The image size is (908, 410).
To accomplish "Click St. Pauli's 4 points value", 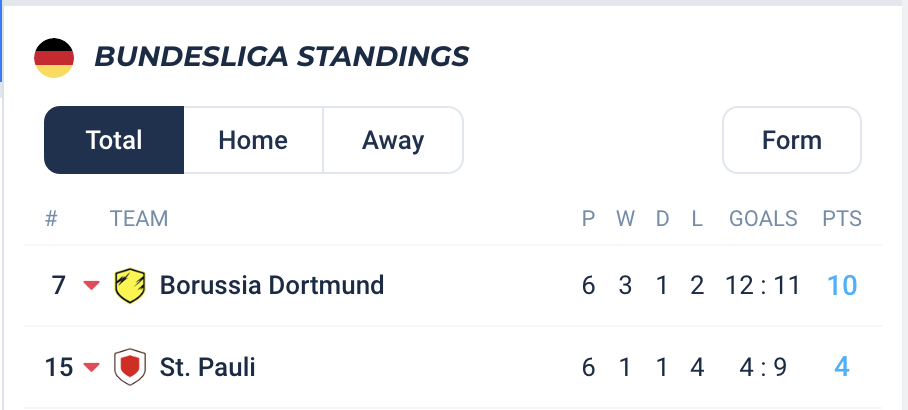I will coord(842,367).
